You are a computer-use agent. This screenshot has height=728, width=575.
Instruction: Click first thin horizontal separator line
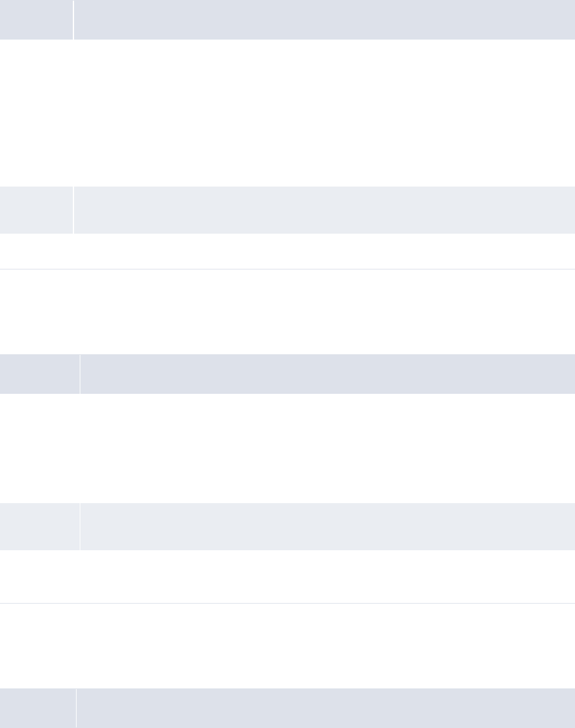tap(287, 269)
